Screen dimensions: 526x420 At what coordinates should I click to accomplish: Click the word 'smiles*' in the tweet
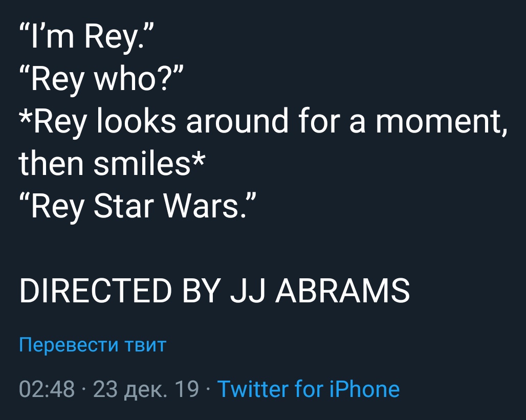point(149,163)
